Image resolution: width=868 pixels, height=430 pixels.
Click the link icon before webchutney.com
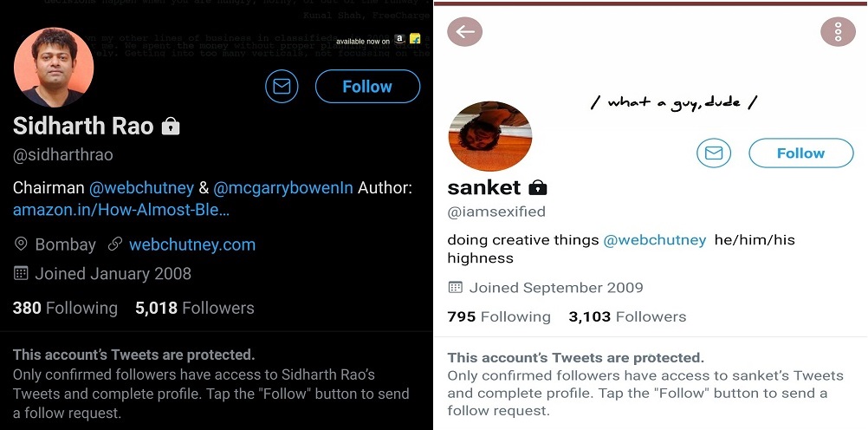click(114, 244)
